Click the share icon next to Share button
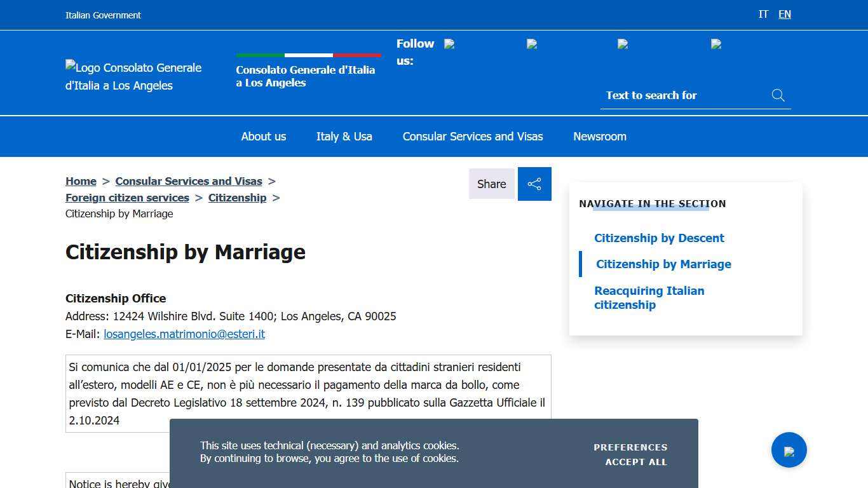 [534, 184]
